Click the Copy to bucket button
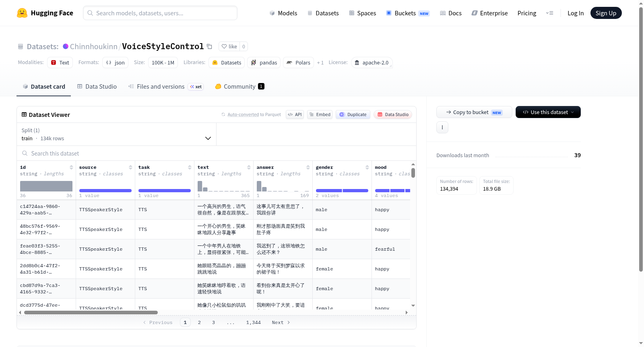Image resolution: width=644 pixels, height=347 pixels. coord(474,112)
